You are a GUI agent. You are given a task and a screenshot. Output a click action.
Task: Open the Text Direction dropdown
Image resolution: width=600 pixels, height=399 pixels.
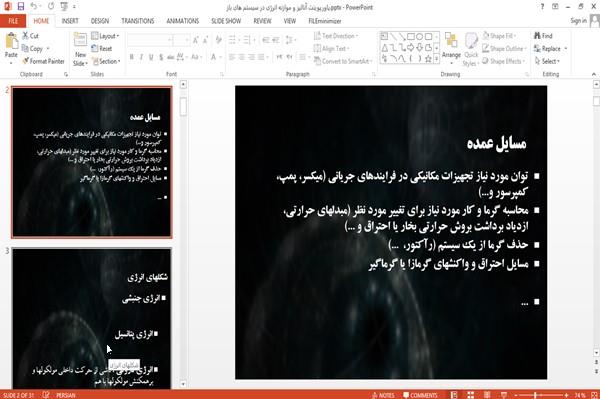336,36
